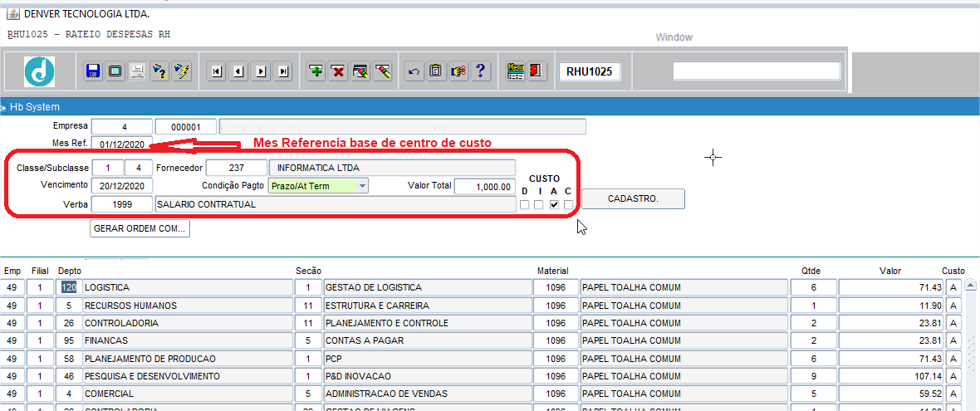Check the CUSTO C checkbox
This screenshot has height=411, width=980.
568,204
